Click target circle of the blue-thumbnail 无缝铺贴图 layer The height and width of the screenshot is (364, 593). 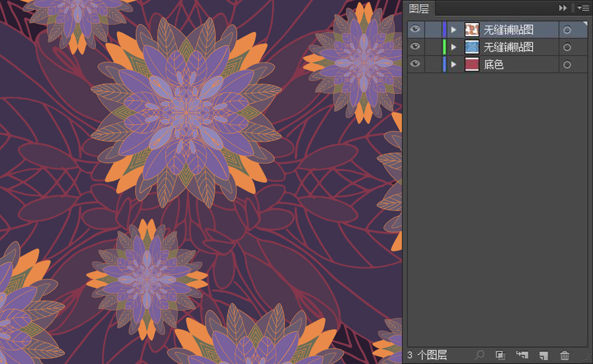click(567, 47)
